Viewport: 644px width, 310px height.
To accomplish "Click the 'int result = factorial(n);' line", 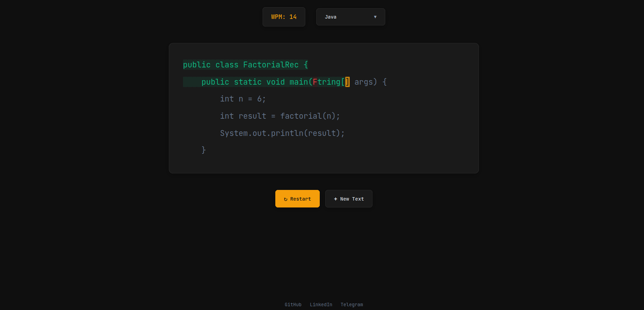I will tap(280, 116).
